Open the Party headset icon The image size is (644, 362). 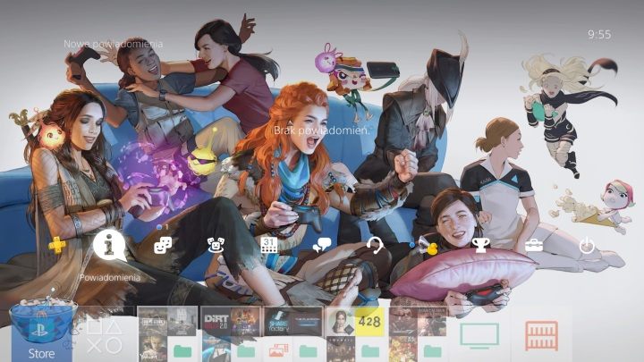pos(375,246)
